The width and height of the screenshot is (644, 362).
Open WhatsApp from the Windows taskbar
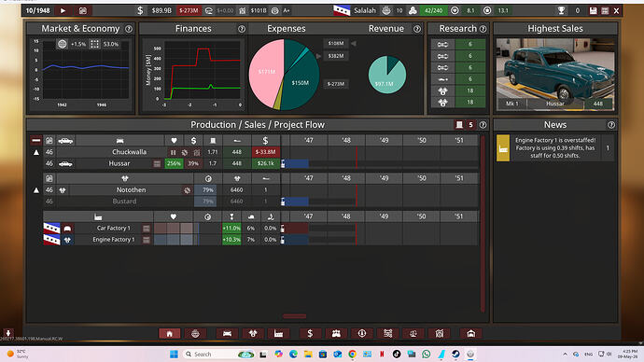coord(427,354)
